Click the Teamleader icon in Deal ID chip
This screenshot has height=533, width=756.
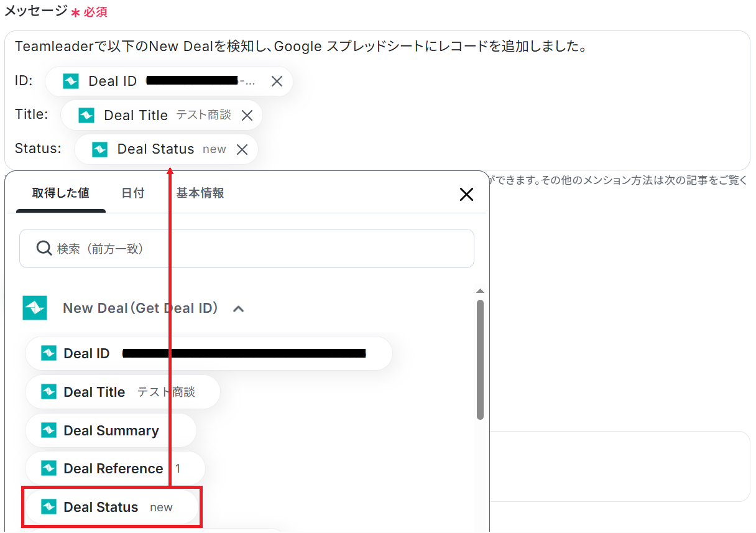click(71, 81)
